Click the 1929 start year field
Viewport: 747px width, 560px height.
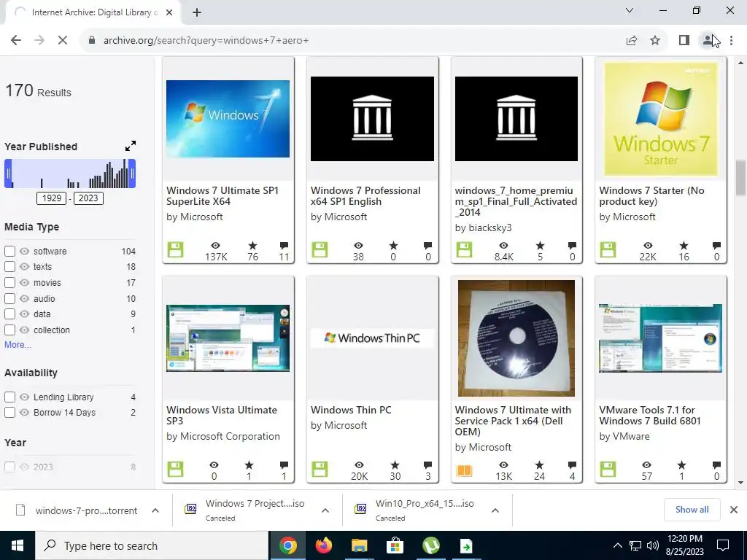pyautogui.click(x=52, y=198)
